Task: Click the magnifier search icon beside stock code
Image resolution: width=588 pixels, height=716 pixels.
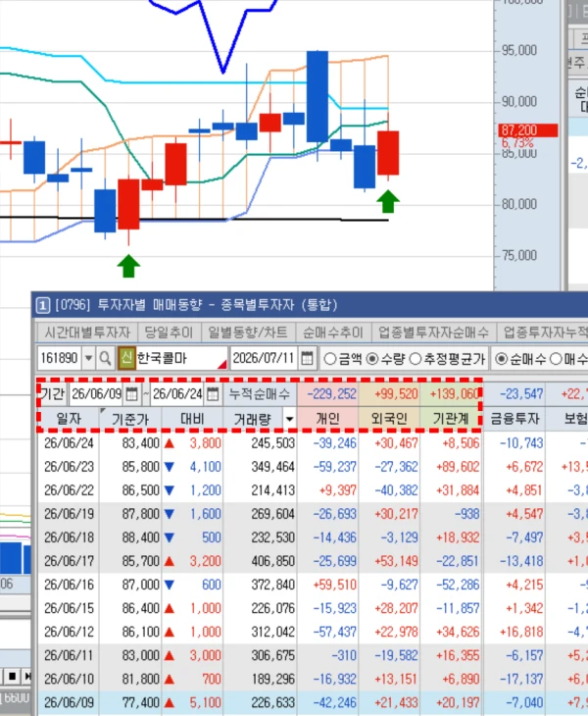Action: (x=106, y=358)
